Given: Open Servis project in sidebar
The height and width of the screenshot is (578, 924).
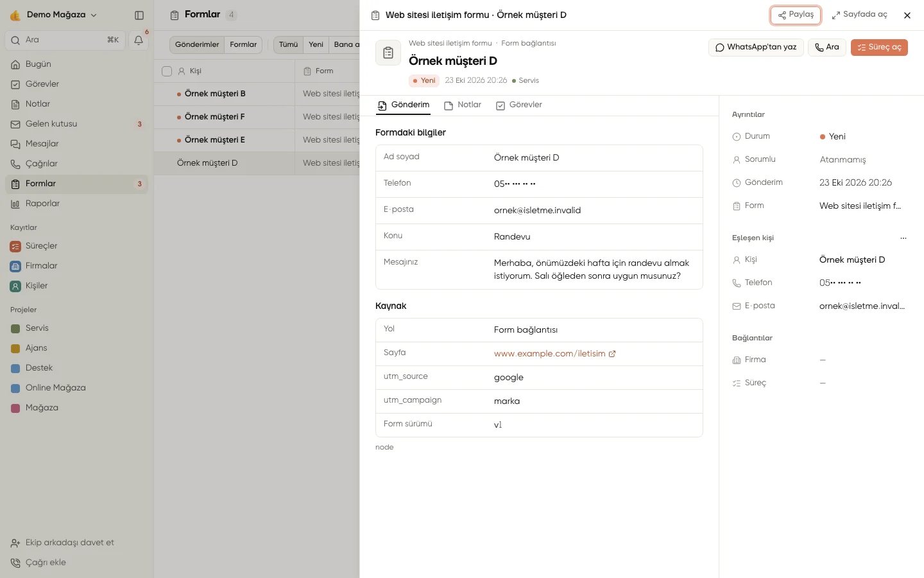Looking at the screenshot, I should point(76,328).
